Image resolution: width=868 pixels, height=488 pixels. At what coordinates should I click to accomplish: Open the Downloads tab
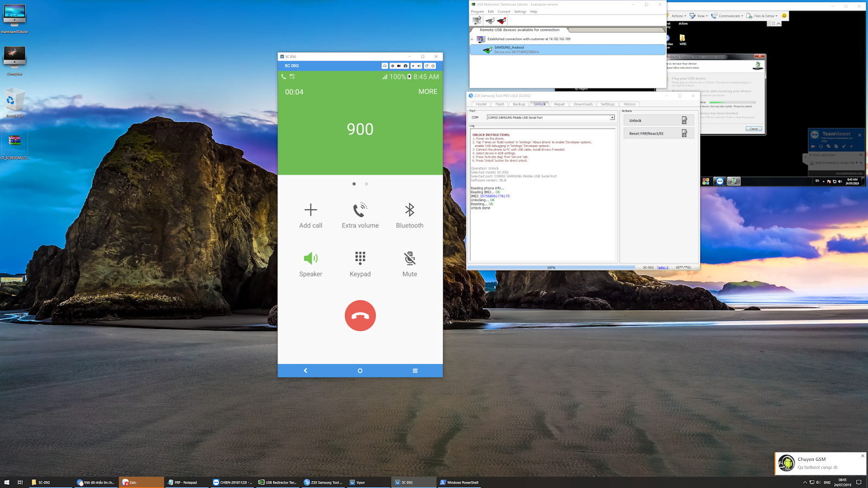pos(583,104)
